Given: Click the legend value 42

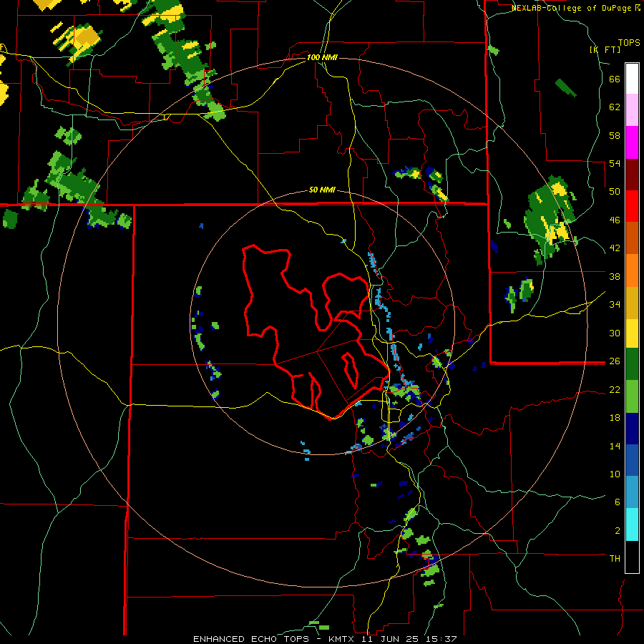Looking at the screenshot, I should pyautogui.click(x=615, y=248).
